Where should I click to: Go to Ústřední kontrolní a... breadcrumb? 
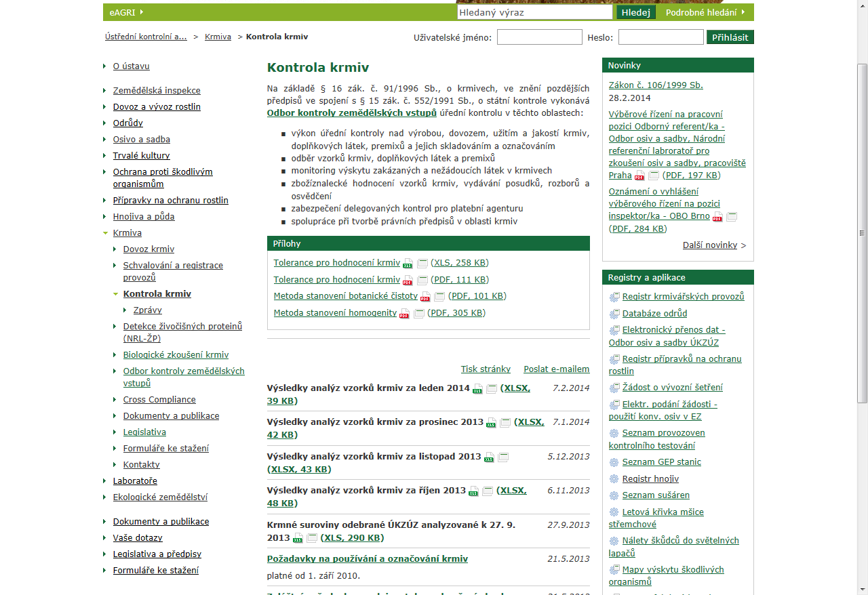[146, 37]
